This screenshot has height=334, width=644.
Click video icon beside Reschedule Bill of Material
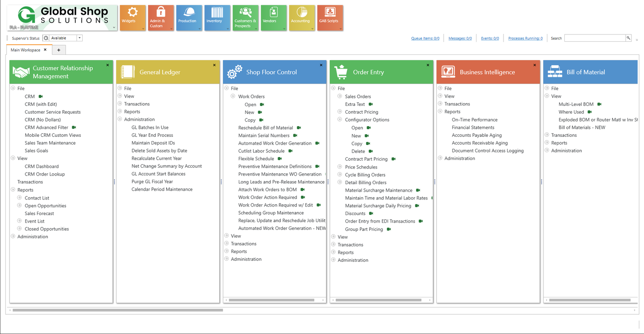tap(299, 128)
